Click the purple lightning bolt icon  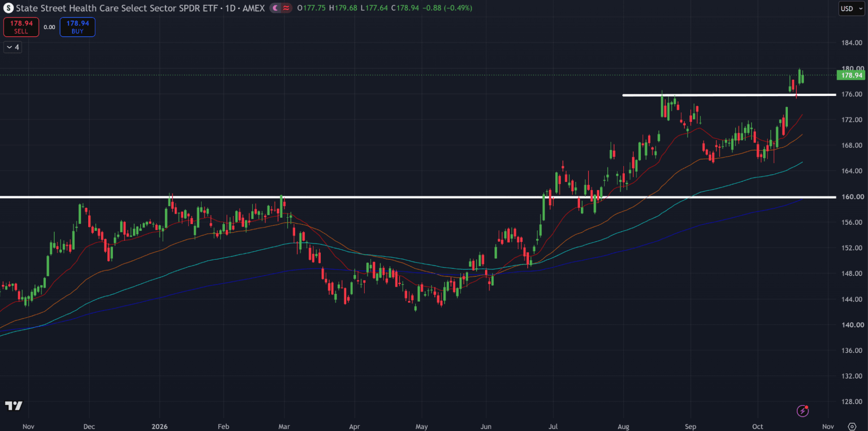click(802, 410)
